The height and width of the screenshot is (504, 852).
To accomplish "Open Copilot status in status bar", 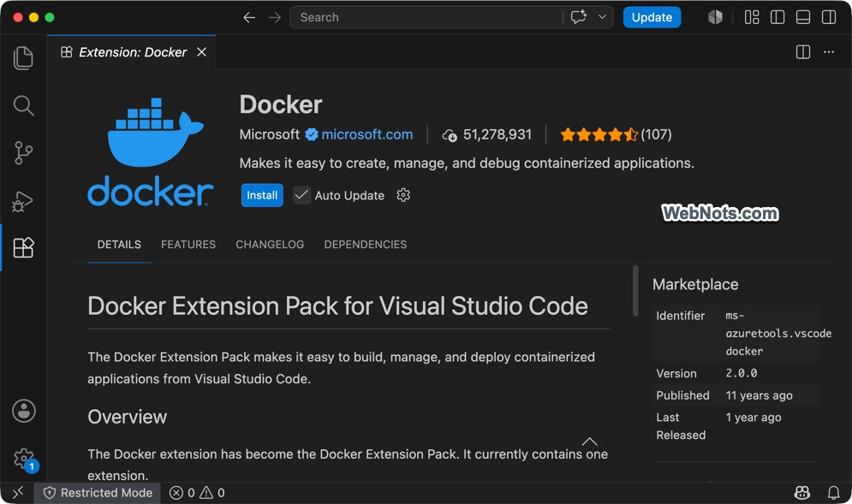I will point(802,493).
